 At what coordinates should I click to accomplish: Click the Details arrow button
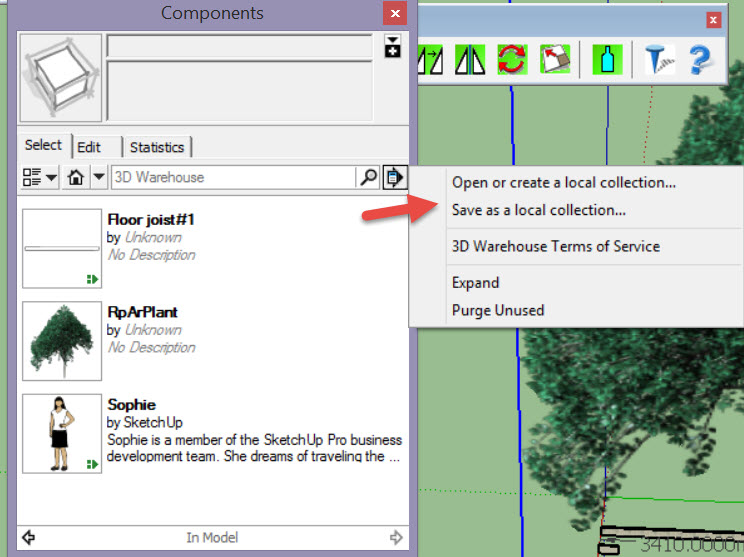click(x=395, y=177)
